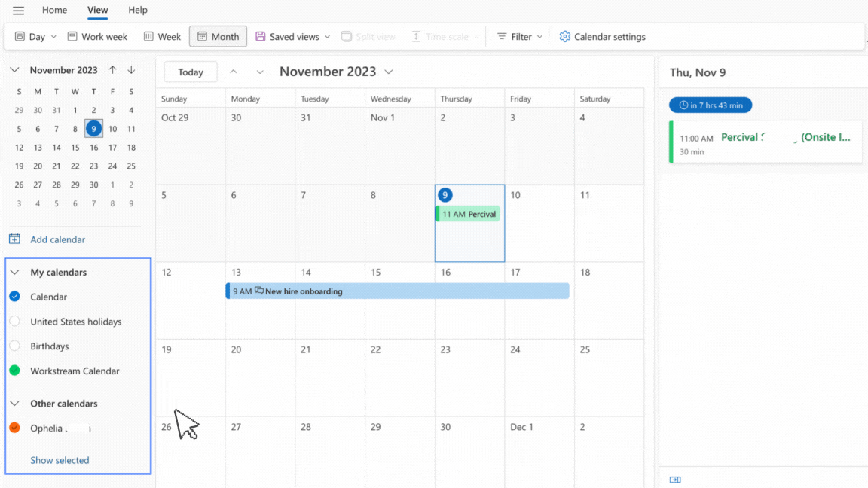
Task: Open the Filter dropdown
Action: 520,37
